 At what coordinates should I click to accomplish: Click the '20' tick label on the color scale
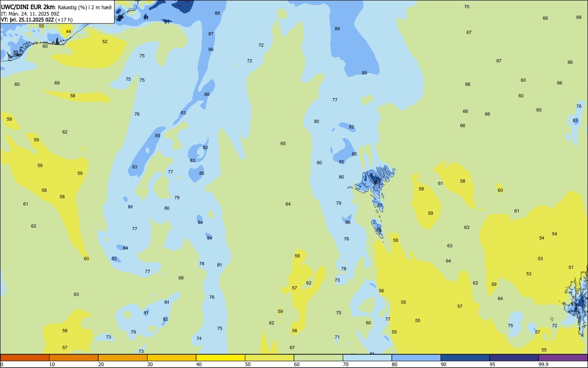101,364
